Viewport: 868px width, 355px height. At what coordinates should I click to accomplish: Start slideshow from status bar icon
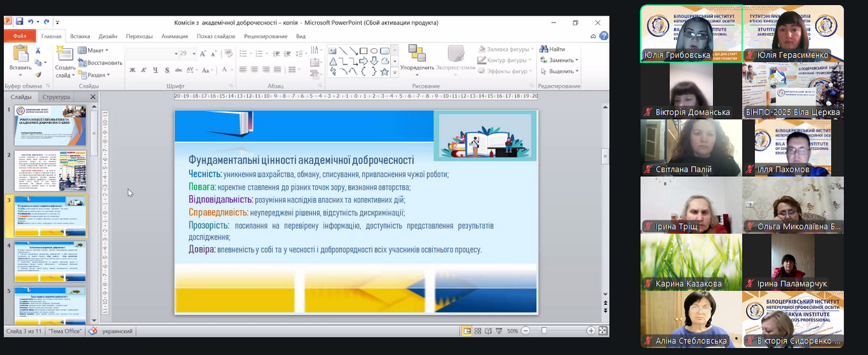[499, 331]
